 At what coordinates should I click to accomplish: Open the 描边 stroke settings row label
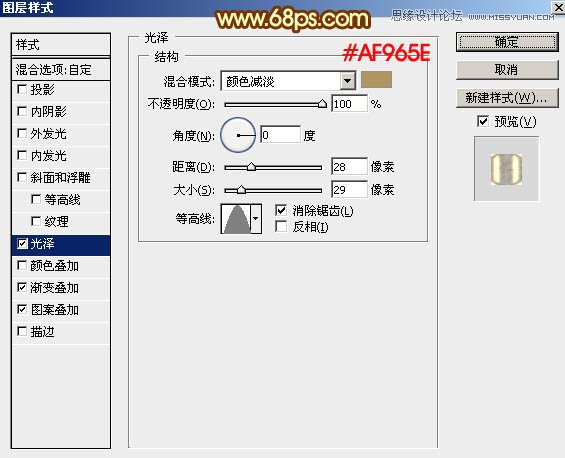42,332
